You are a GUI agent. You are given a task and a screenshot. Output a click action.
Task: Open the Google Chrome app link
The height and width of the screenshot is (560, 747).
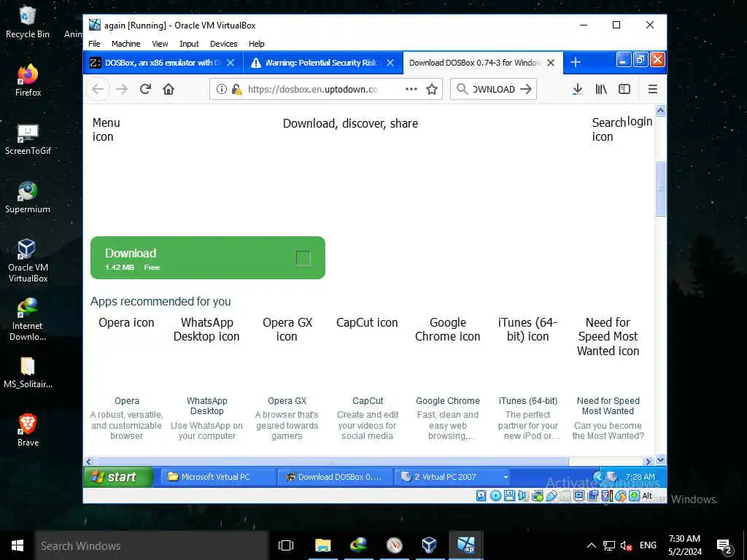point(448,401)
